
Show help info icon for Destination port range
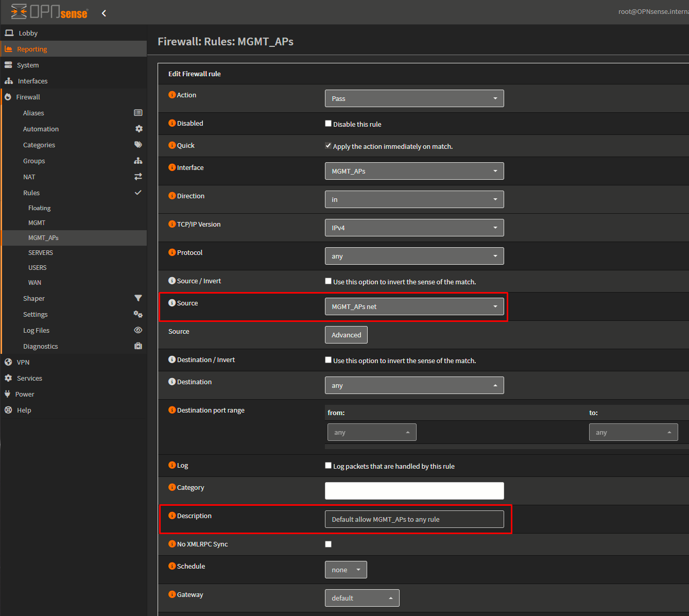(x=172, y=410)
